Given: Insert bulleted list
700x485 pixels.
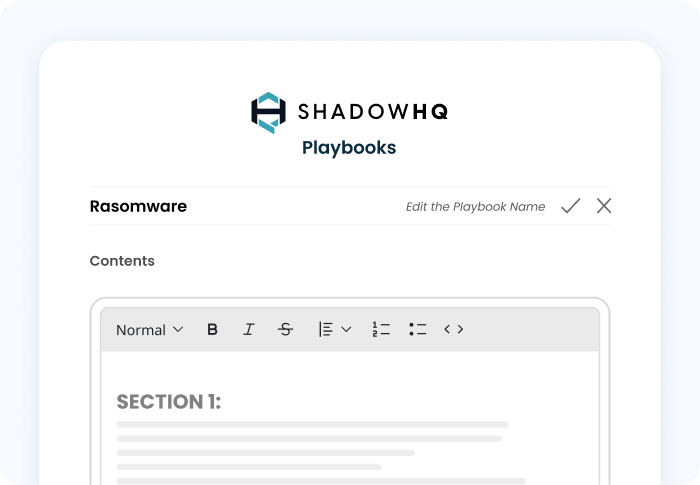Looking at the screenshot, I should 417,330.
